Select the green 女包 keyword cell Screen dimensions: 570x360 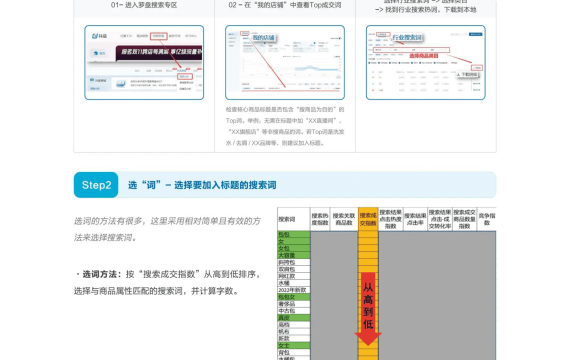(x=294, y=248)
